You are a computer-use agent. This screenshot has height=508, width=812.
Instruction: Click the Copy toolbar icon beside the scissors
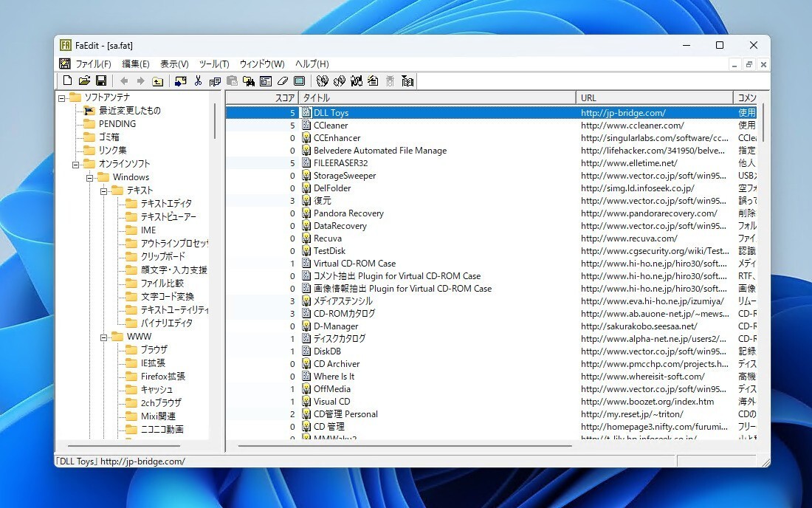point(215,81)
